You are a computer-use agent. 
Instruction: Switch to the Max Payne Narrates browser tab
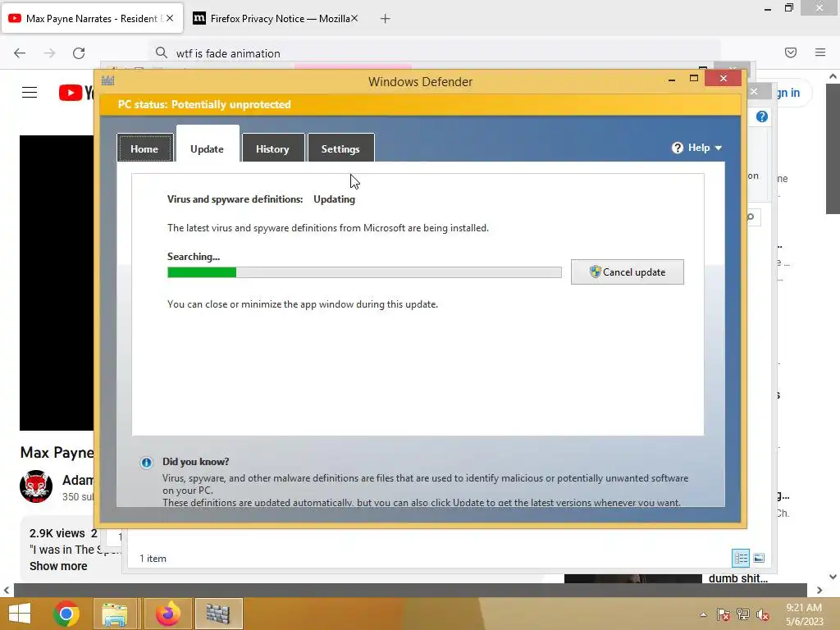pos(92,19)
